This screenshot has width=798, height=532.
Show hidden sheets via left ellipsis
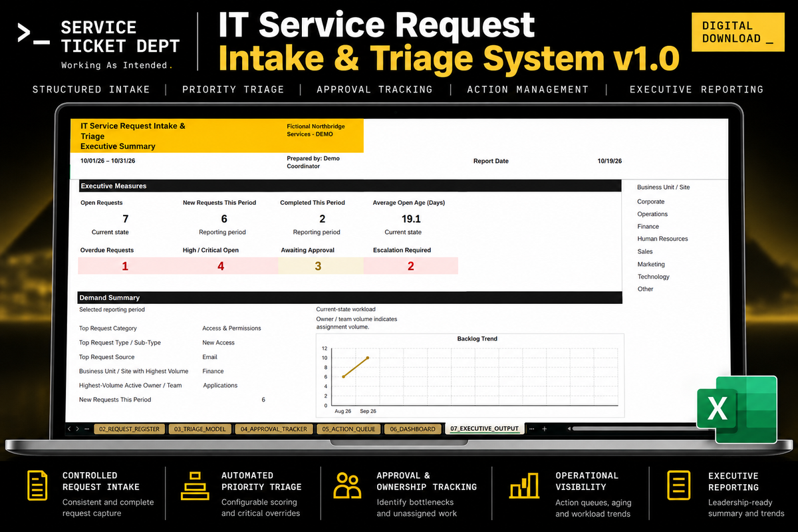pos(87,429)
